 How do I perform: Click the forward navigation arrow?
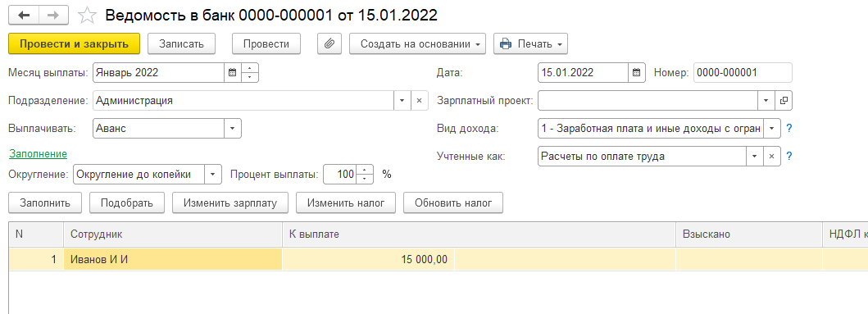point(53,15)
